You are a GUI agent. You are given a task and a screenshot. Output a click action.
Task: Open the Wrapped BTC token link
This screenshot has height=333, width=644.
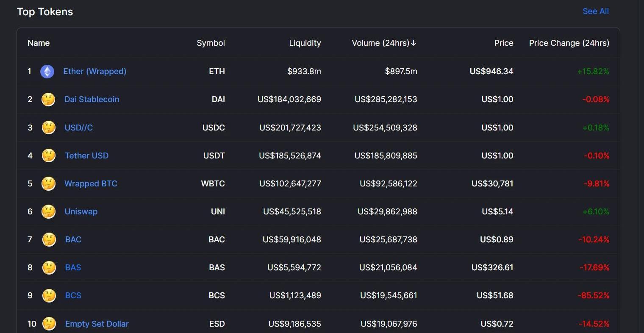tap(91, 183)
